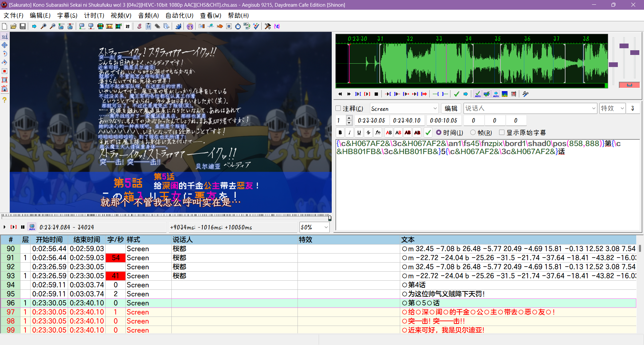Open the Shift Times clock icon
Screen dimensions: 644x345
pos(238,26)
